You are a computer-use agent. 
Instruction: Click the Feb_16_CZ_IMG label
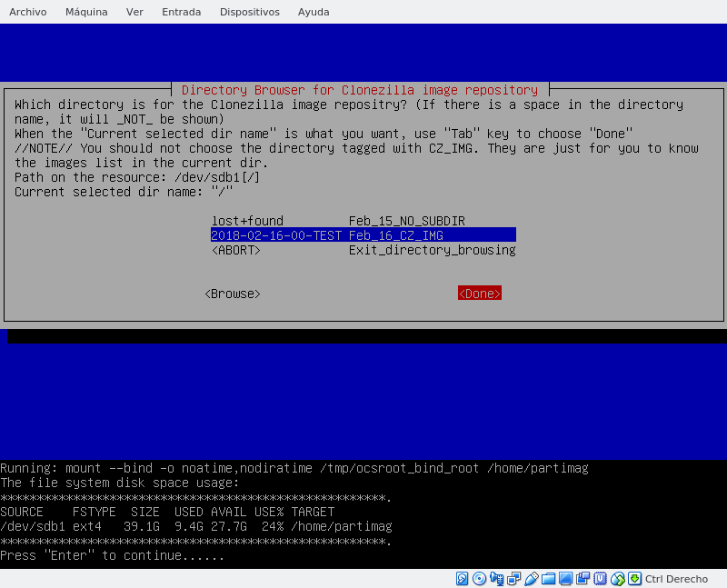coord(396,235)
